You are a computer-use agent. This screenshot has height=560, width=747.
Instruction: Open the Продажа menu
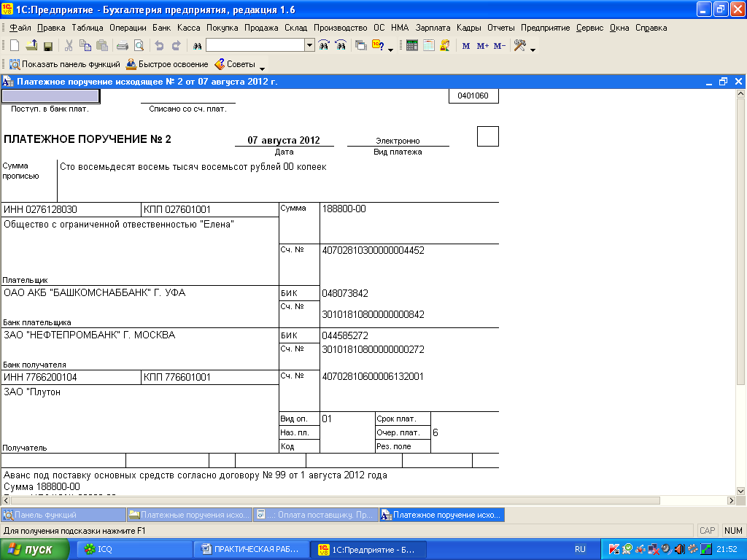point(261,28)
